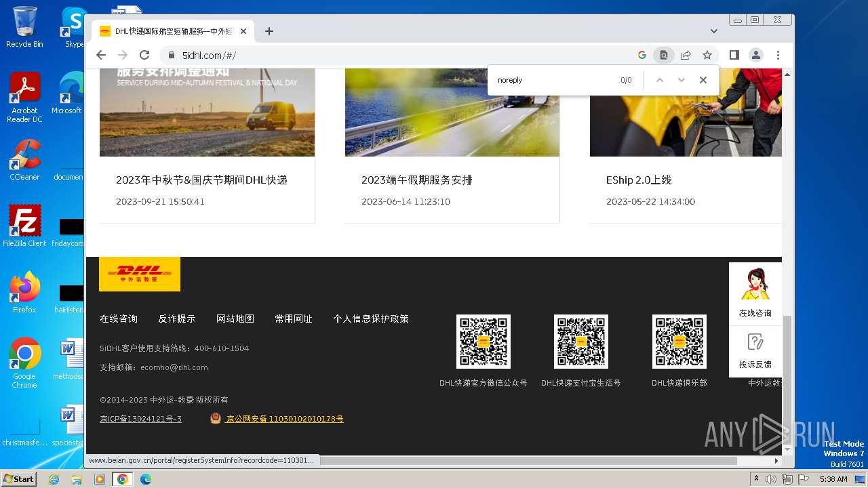Open 反诈提示 footer link

177,319
